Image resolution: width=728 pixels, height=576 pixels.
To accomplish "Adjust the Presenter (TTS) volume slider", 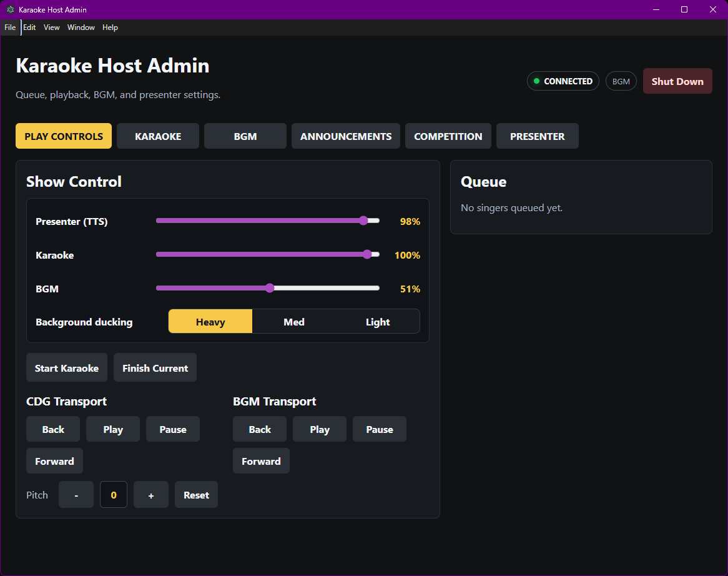I will (x=268, y=221).
